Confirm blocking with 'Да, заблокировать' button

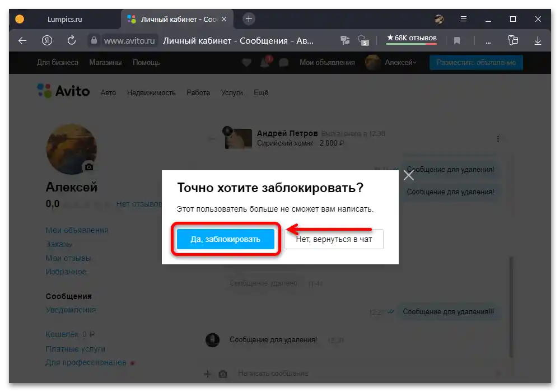225,239
